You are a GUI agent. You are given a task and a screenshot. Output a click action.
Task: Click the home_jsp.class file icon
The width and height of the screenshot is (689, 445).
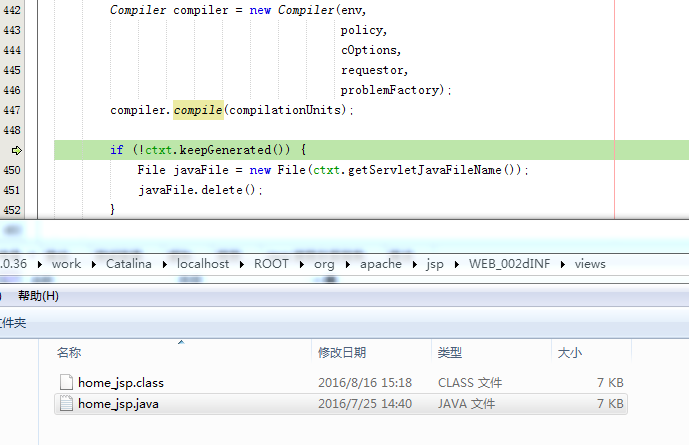point(66,382)
